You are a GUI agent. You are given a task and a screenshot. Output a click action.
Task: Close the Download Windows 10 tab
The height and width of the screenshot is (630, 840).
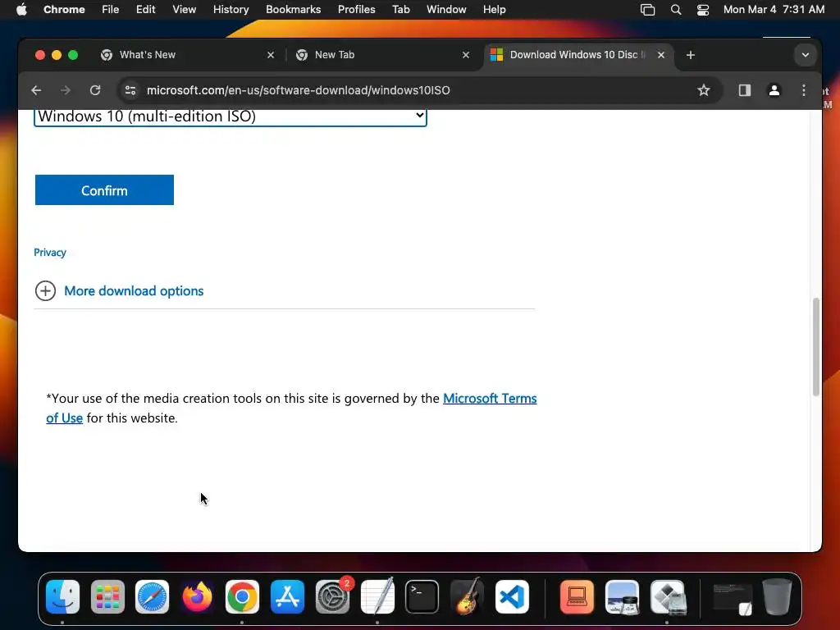661,55
